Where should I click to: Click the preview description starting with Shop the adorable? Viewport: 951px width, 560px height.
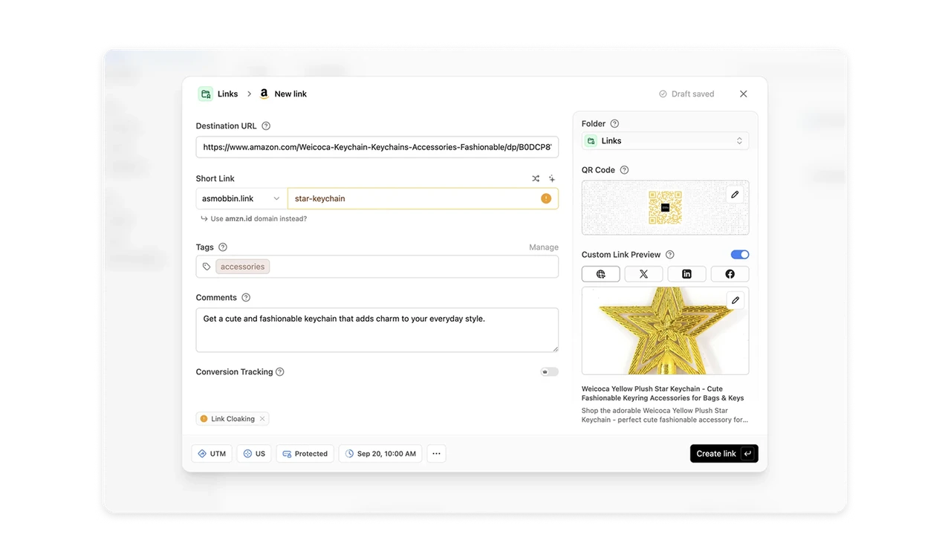[665, 415]
